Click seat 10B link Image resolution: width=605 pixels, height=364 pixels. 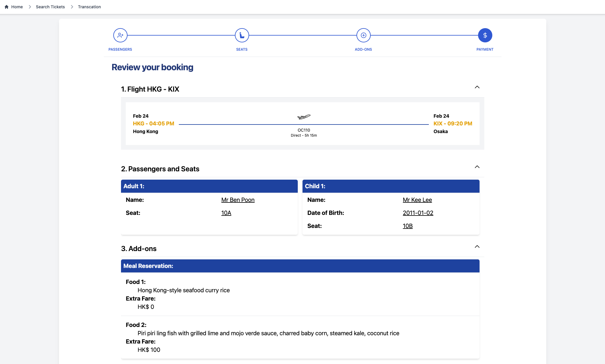[407, 226]
